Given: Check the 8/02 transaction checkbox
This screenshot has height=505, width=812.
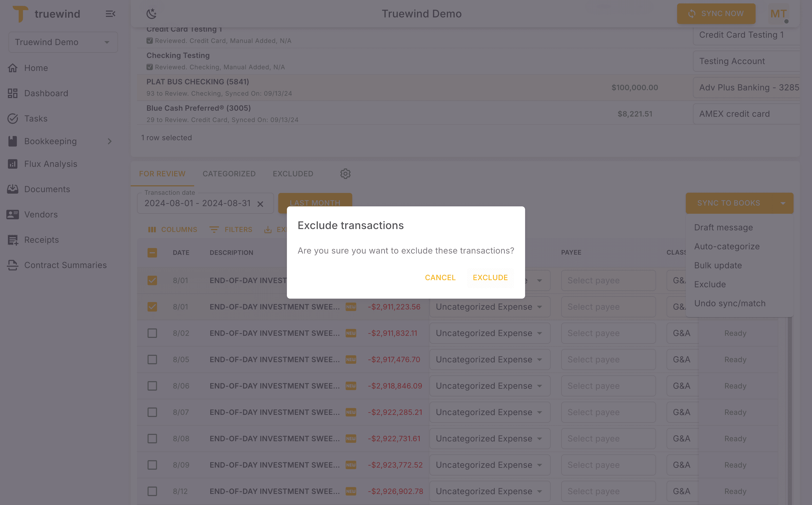Looking at the screenshot, I should tap(152, 333).
